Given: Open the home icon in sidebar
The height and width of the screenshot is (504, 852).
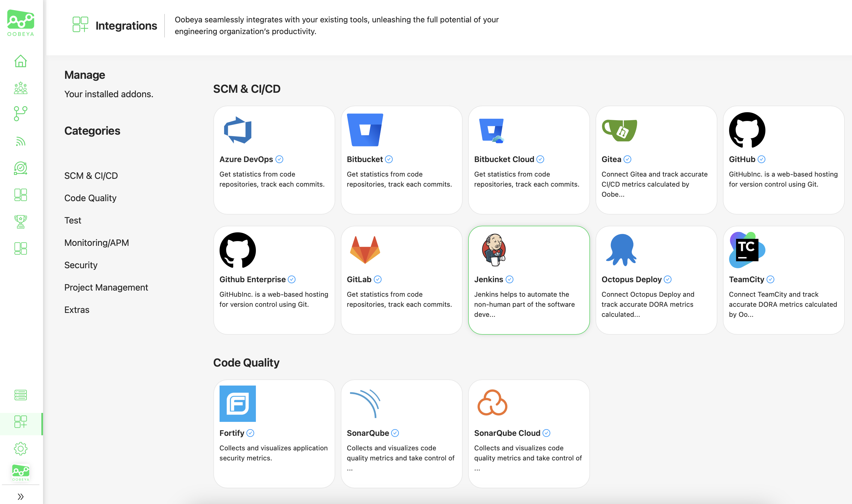Looking at the screenshot, I should click(20, 61).
